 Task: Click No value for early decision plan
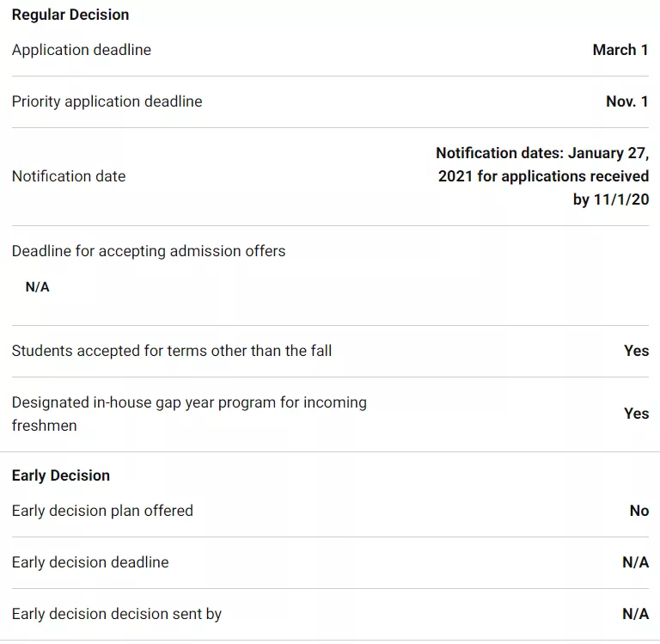639,511
